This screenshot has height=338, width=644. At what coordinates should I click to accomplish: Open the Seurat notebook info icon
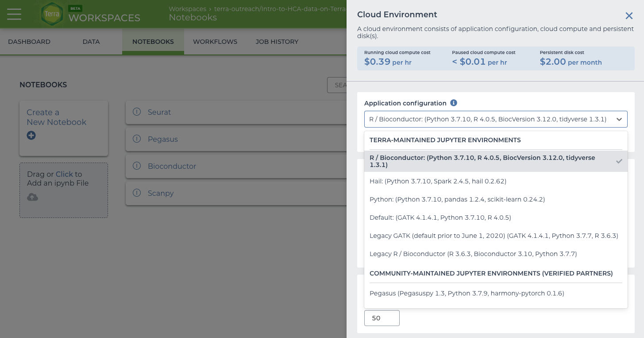[x=137, y=112]
